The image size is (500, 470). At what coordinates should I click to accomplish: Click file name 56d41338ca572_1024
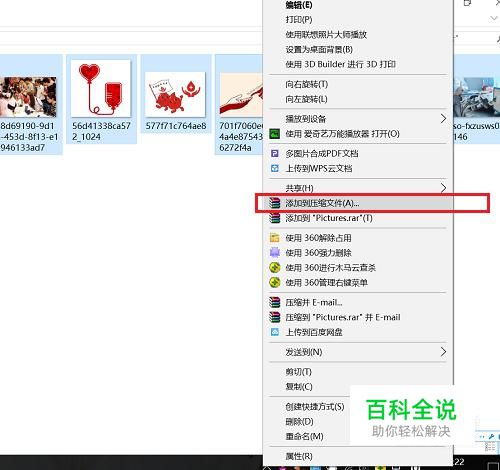click(101, 131)
